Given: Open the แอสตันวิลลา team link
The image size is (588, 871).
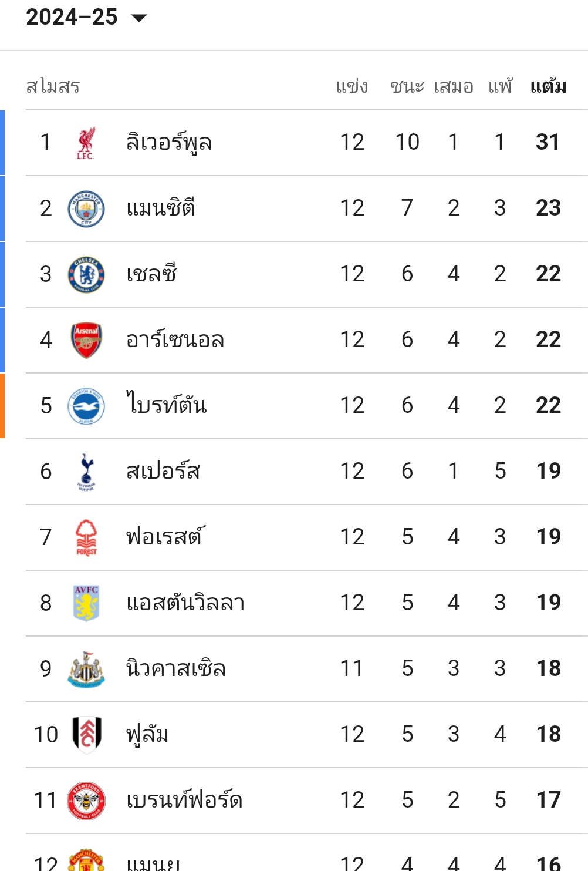Looking at the screenshot, I should 185,603.
